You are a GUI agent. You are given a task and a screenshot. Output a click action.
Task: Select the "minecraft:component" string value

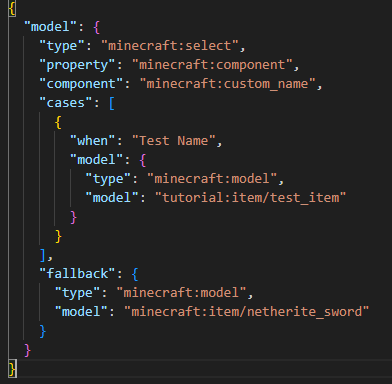(212, 65)
